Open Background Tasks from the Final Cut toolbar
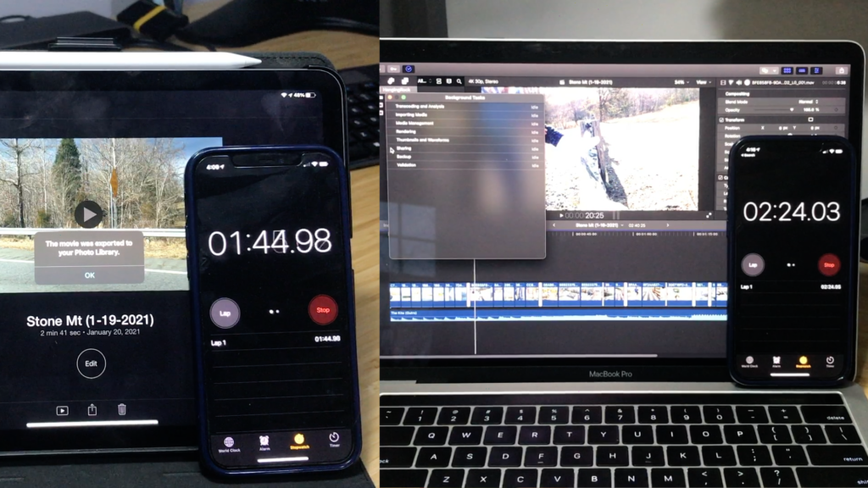This screenshot has height=488, width=868. pyautogui.click(x=409, y=69)
